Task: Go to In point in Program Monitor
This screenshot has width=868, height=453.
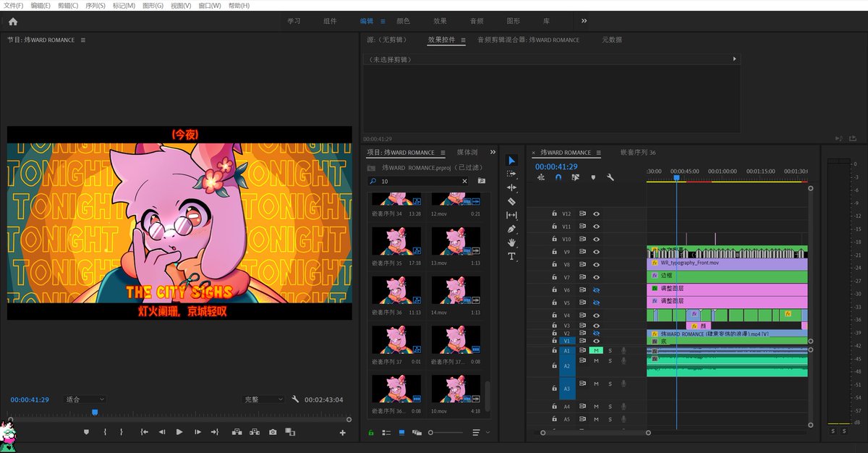Action: pyautogui.click(x=144, y=432)
